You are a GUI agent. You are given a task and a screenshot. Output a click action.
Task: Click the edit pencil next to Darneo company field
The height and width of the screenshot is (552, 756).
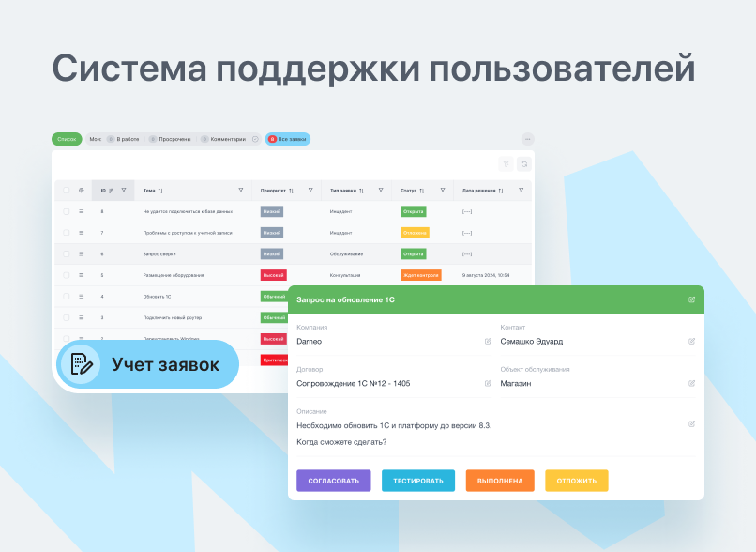[x=487, y=341]
